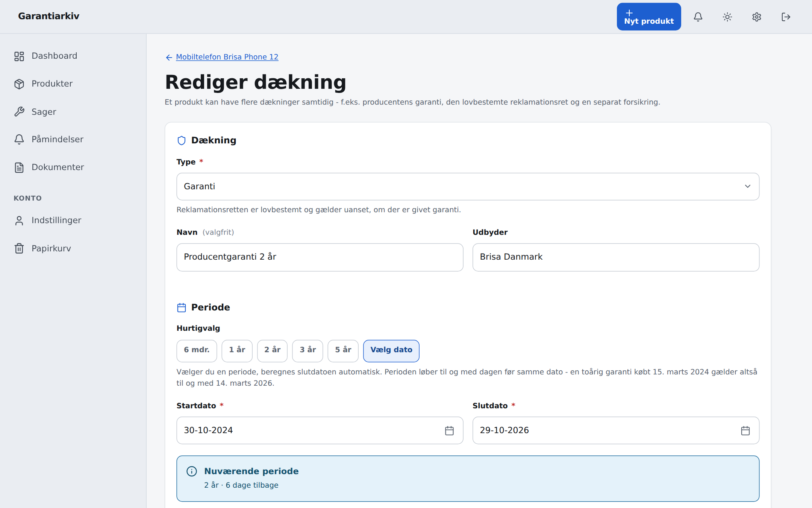
Task: Click the Type dropdown chevron arrow
Action: [x=747, y=187]
